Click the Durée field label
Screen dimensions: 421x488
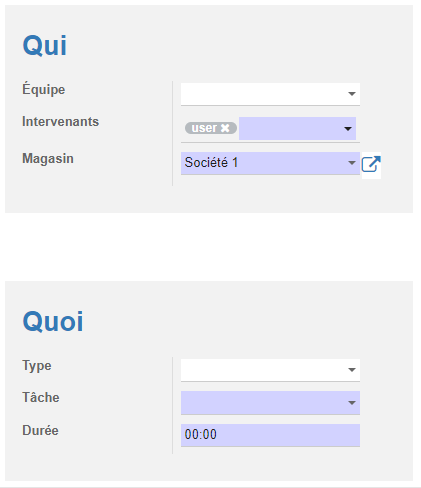click(x=40, y=430)
